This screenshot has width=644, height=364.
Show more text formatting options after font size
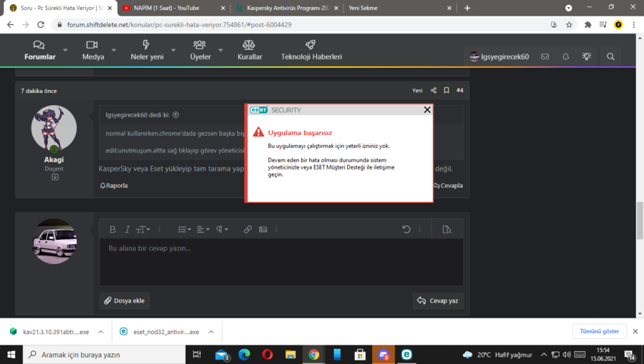160,230
